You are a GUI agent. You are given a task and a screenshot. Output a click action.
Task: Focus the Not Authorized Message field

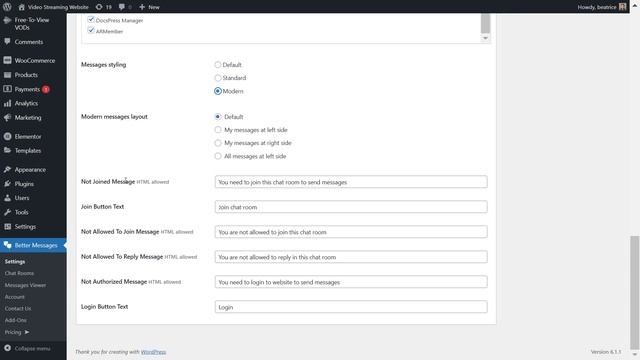[x=351, y=282]
